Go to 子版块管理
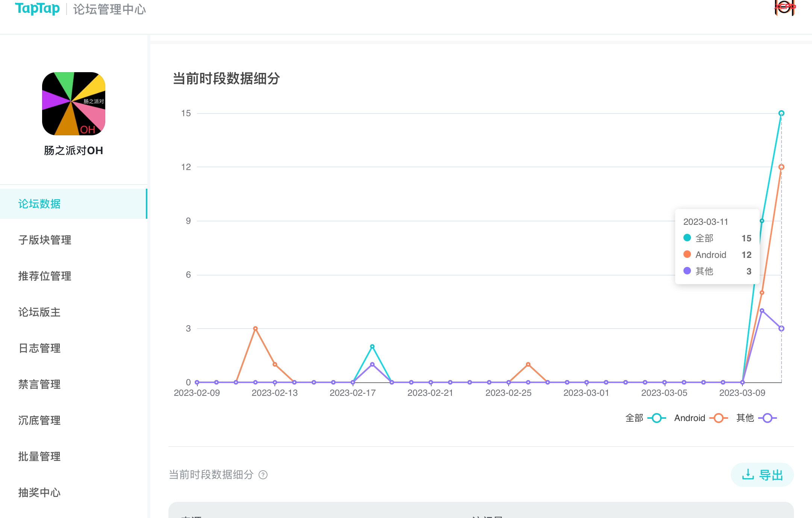812x518 pixels. (x=45, y=240)
